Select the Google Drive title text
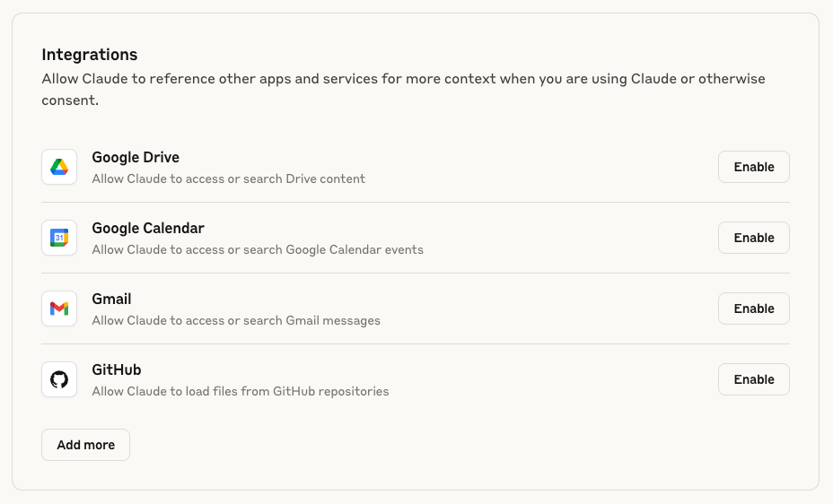Viewport: 833px width, 504px height. [x=136, y=157]
